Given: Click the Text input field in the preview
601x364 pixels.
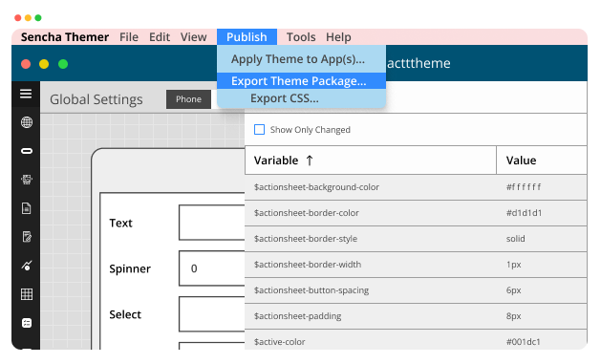Looking at the screenshot, I should [211, 223].
